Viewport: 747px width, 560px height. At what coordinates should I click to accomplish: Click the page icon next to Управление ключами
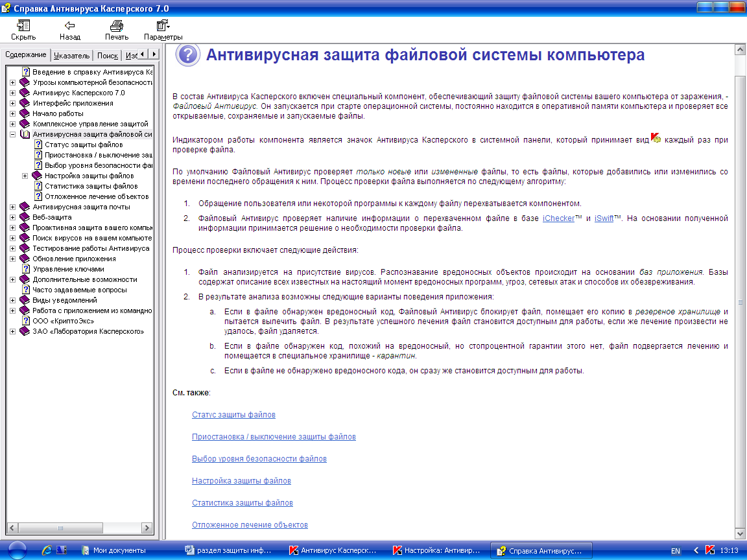click(x=26, y=269)
